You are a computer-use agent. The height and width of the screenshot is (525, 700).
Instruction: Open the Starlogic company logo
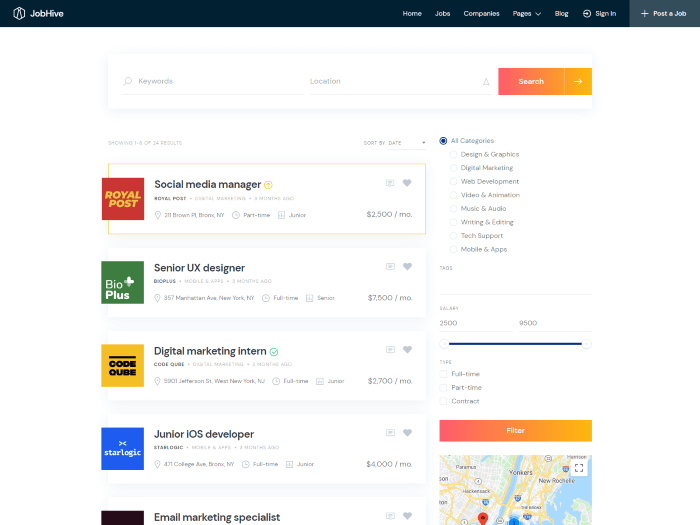coord(123,449)
